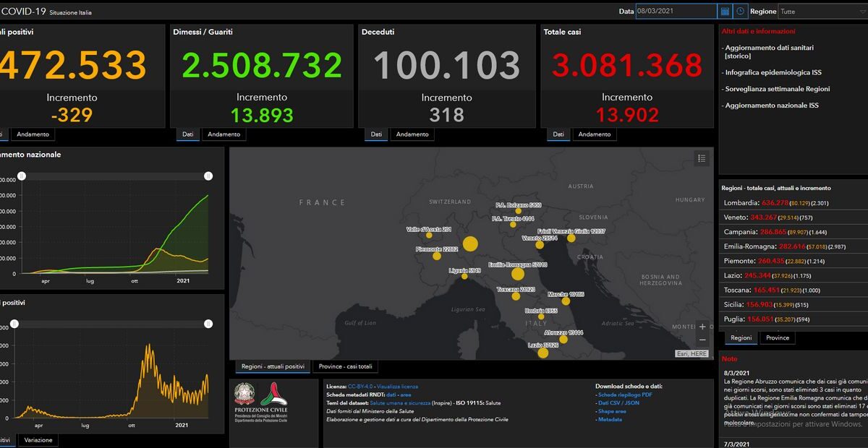The image size is (868, 448).
Task: Open Aggiornamento nazionale ISS link
Action: point(771,105)
